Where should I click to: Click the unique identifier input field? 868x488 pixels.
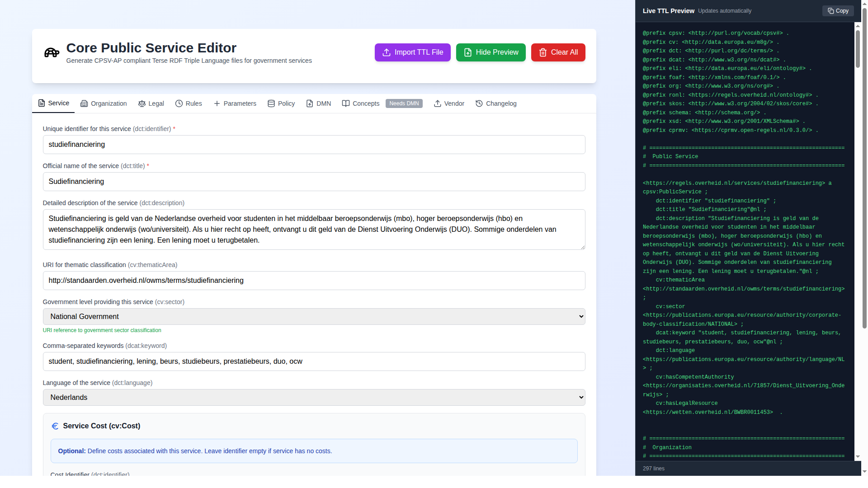(313, 145)
